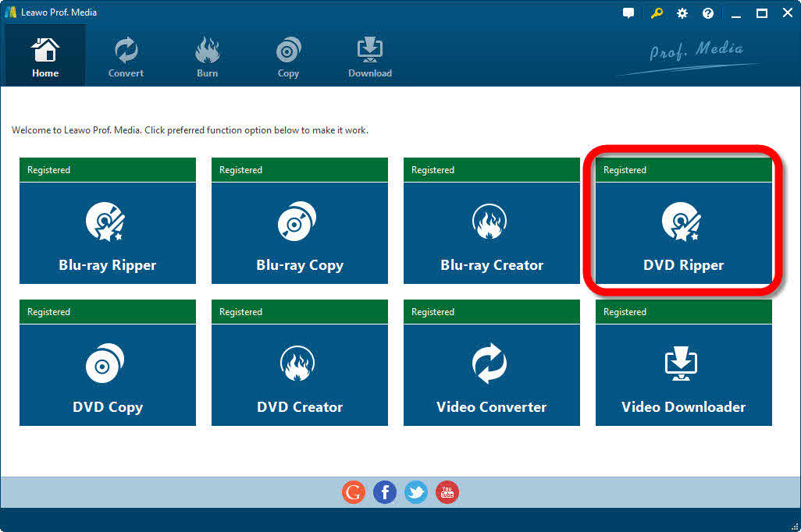Viewport: 801px width, 532px height.
Task: Open help via question mark icon
Action: [707, 13]
